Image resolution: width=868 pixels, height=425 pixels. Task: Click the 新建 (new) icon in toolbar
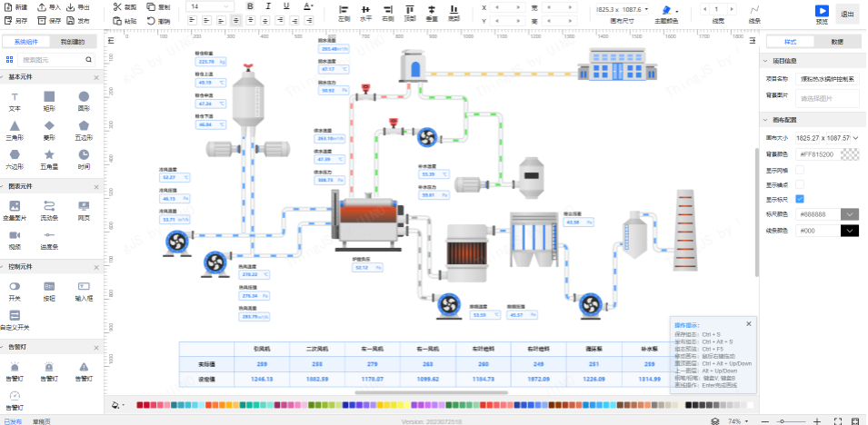click(8, 6)
